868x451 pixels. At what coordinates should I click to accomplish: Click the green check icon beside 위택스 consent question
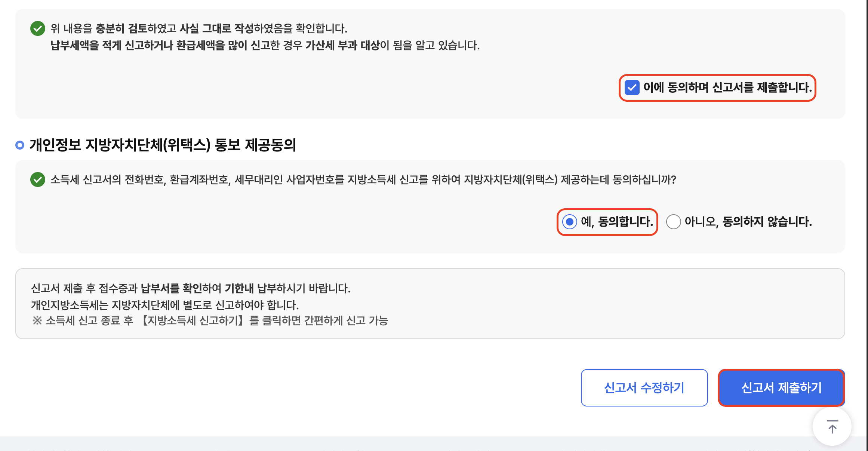38,180
